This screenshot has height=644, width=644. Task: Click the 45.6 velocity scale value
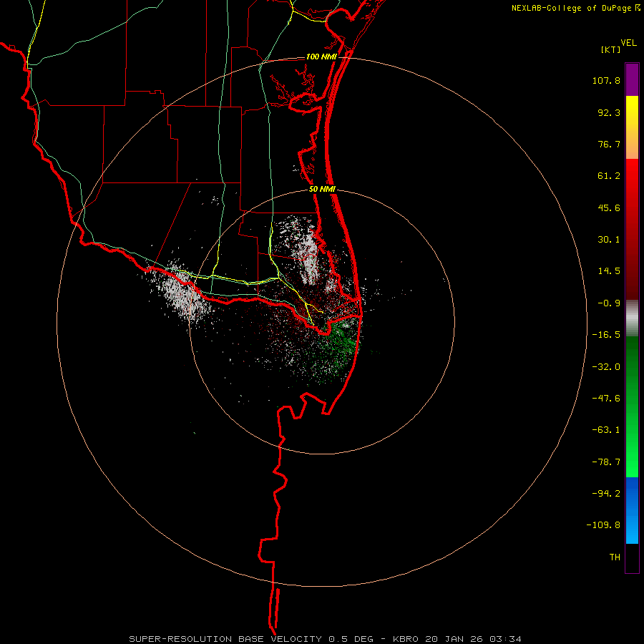point(609,208)
